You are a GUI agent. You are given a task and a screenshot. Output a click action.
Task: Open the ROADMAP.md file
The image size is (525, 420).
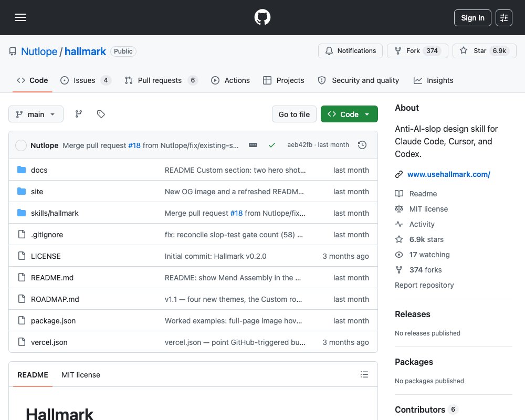tap(55, 299)
